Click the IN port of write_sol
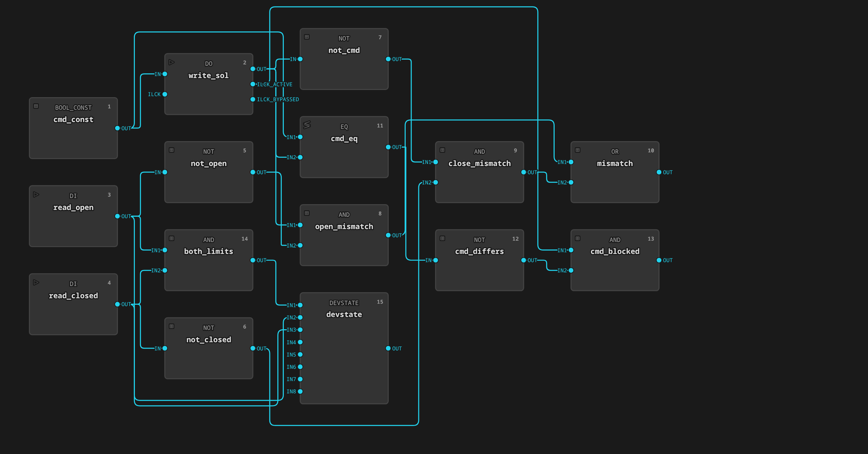 (165, 74)
